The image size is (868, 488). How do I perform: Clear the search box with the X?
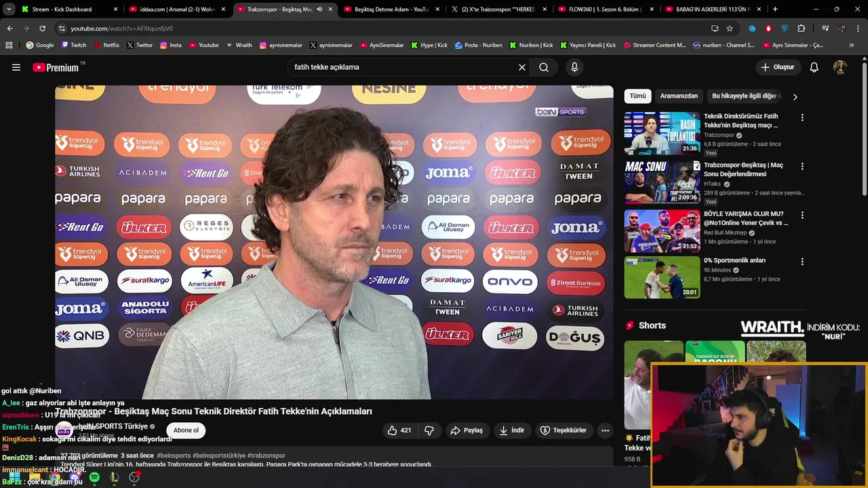pyautogui.click(x=522, y=67)
